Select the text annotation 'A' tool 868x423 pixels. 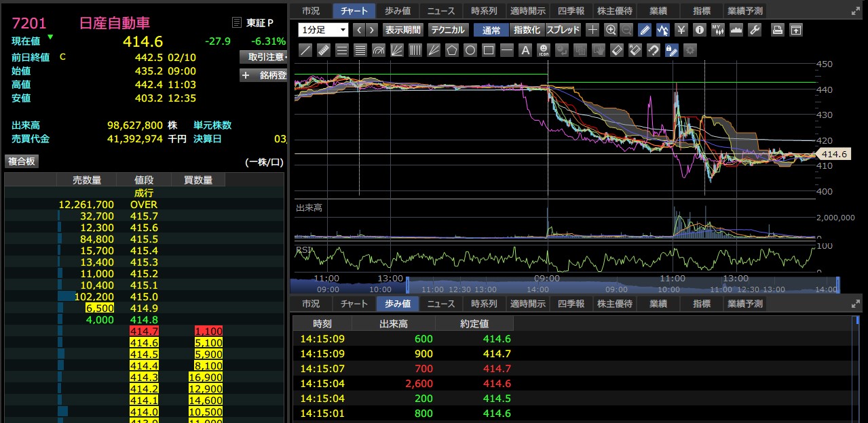(525, 50)
